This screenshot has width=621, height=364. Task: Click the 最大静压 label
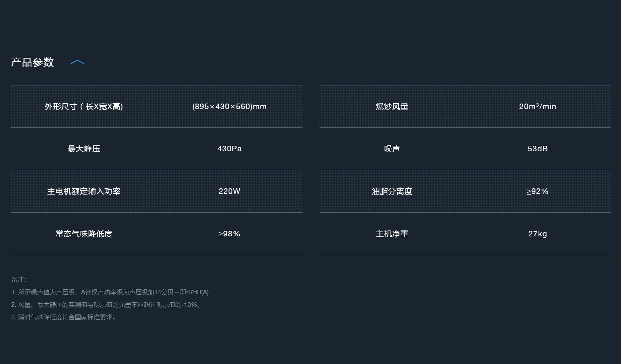click(84, 149)
